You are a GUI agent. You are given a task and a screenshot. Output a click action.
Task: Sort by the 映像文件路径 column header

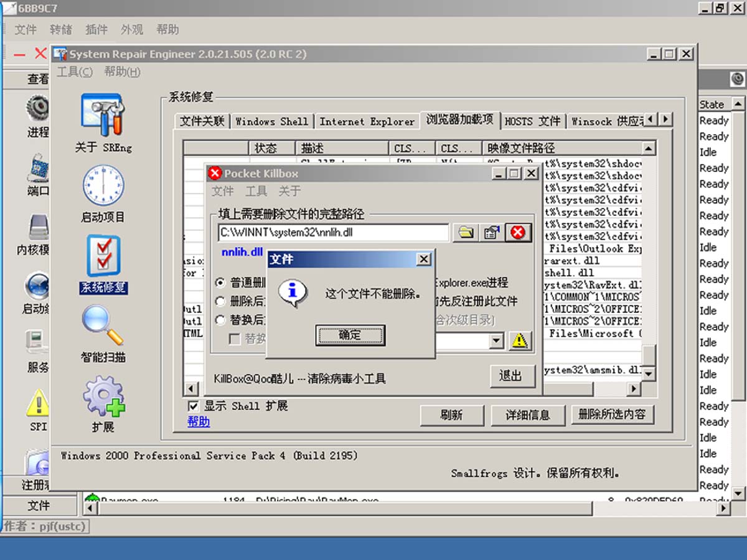(x=562, y=149)
